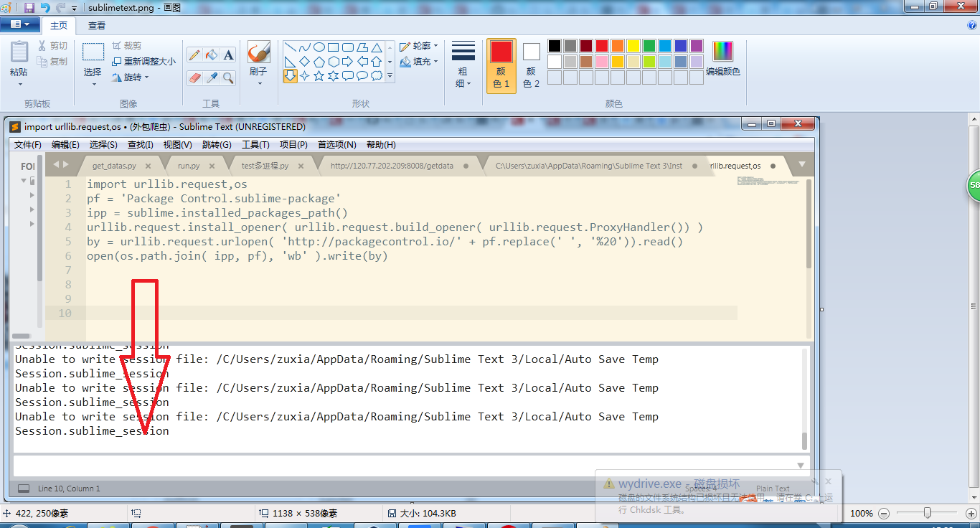
Task: Pick the pink (rose) color swatch
Action: tap(602, 62)
